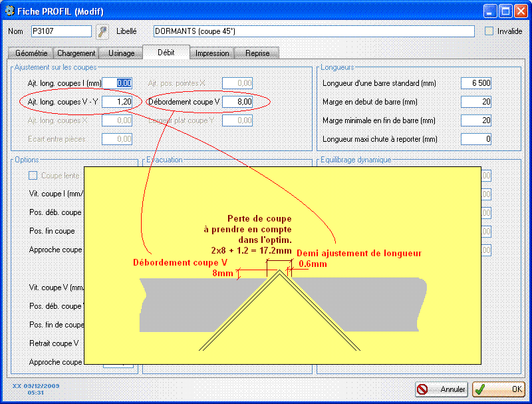Click the Annuler button
The width and height of the screenshot is (532, 404).
pos(442,389)
